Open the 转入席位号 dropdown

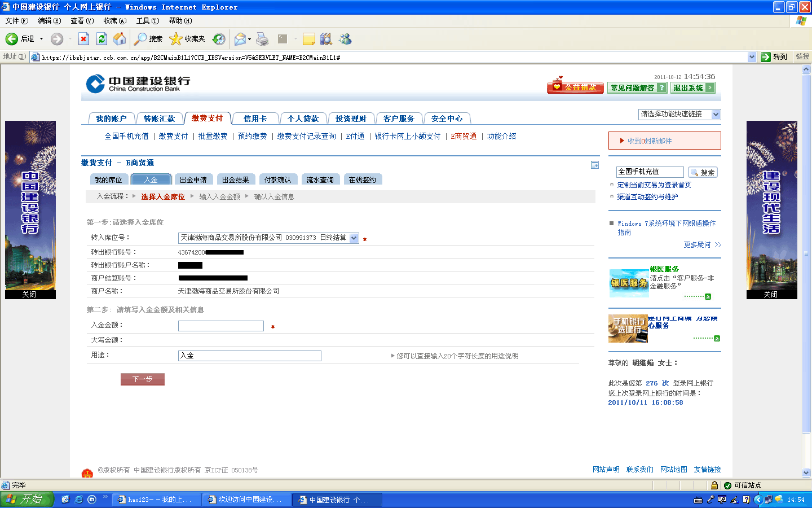coord(354,238)
